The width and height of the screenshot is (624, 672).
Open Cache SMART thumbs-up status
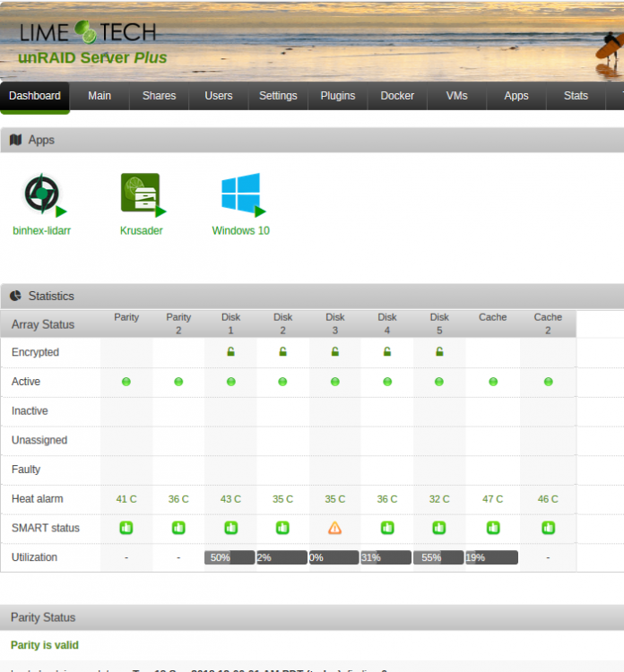click(493, 528)
